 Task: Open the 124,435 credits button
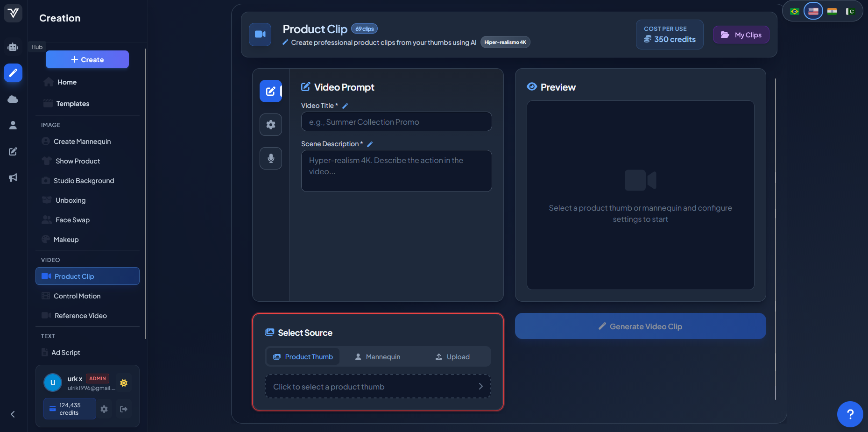[70, 409]
